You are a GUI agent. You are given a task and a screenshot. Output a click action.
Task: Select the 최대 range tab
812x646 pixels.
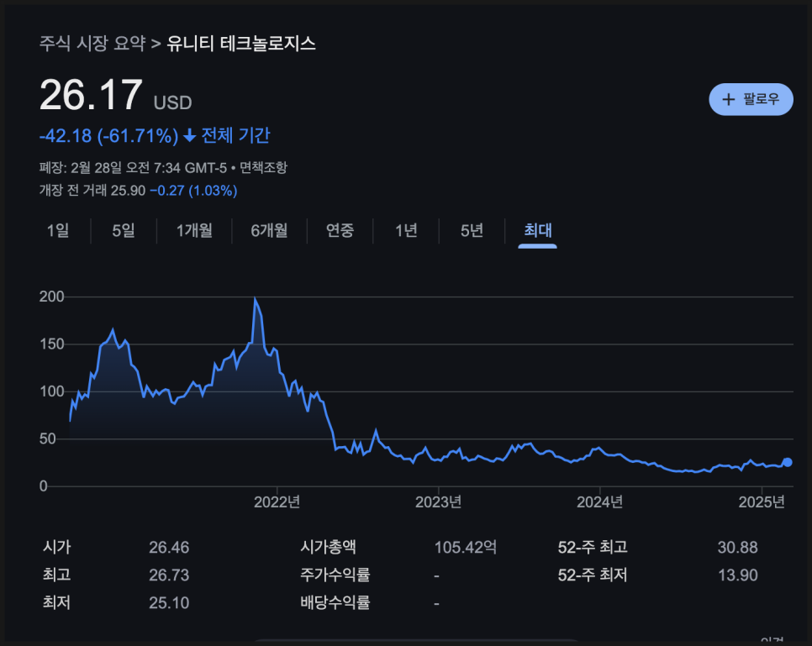537,230
